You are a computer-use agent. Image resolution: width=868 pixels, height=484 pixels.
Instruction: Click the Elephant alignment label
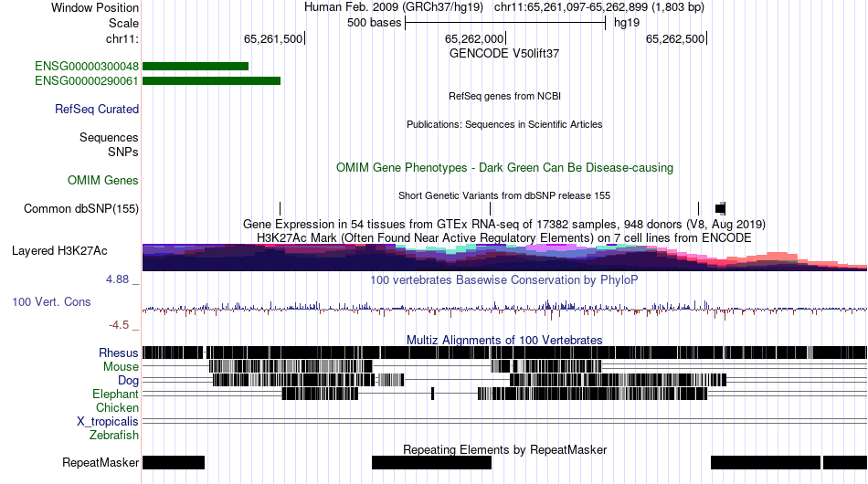pyautogui.click(x=115, y=395)
